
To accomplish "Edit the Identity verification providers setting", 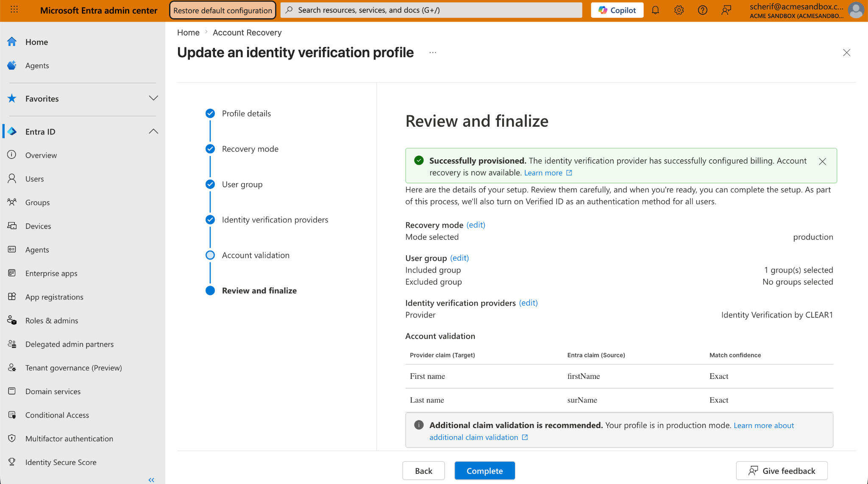I will coord(529,303).
